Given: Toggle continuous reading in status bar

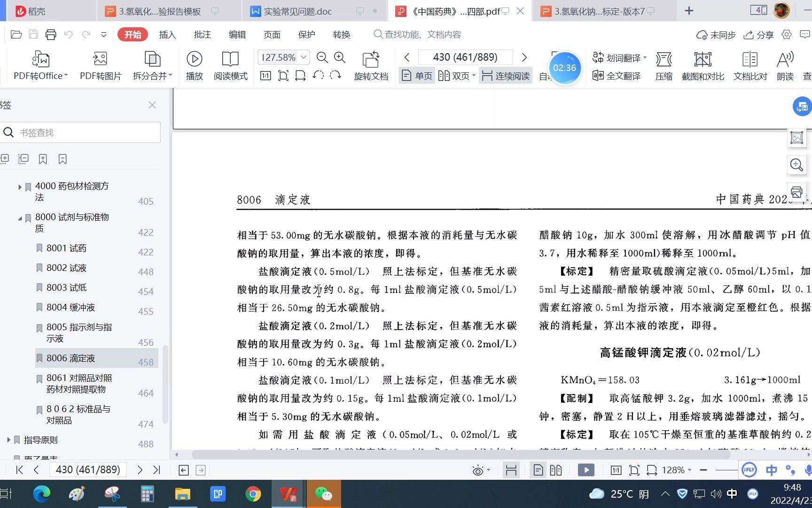Looking at the screenshot, I should [x=511, y=470].
